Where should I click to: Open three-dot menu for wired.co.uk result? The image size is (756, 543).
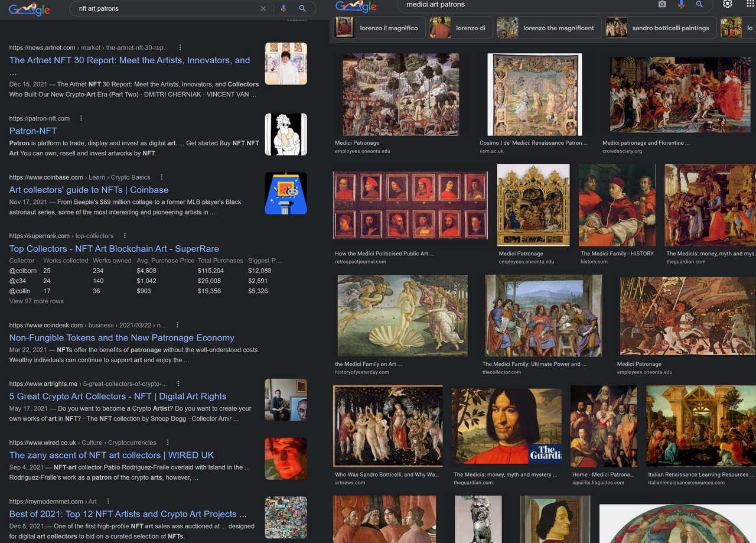click(x=168, y=443)
